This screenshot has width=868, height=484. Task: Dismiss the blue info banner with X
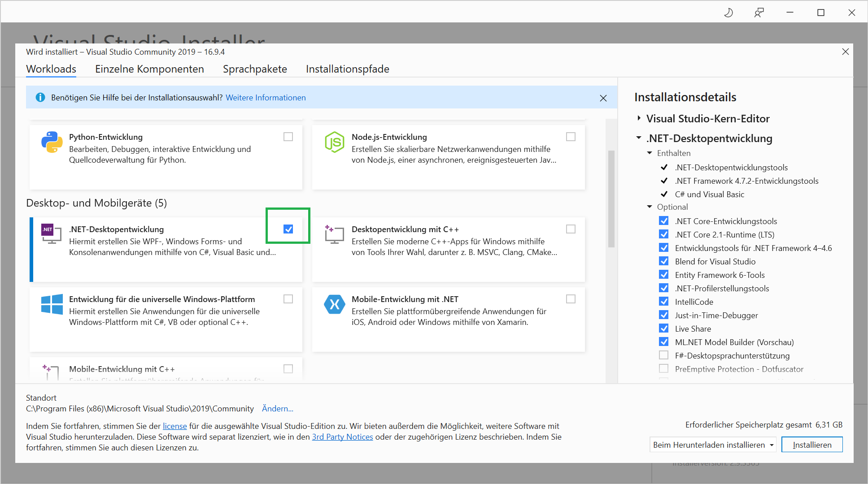tap(603, 98)
